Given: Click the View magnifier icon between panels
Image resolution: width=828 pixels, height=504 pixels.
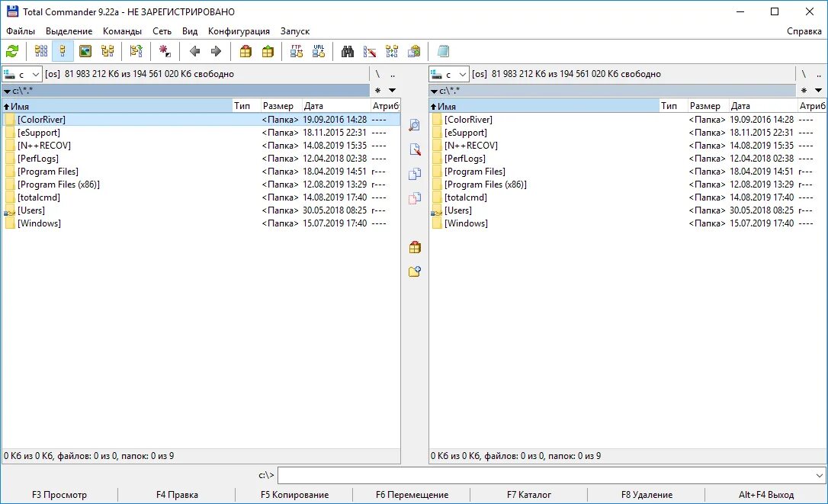Looking at the screenshot, I should 415,125.
